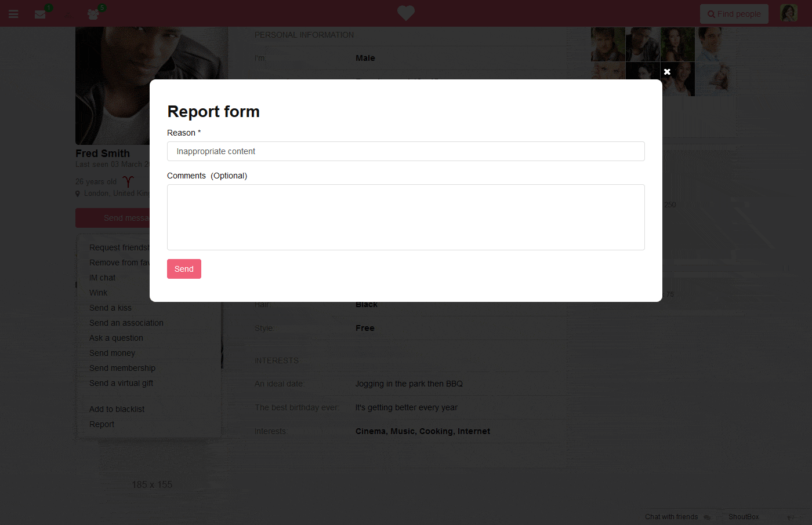Click the heart logo in the header
Image resolution: width=812 pixels, height=525 pixels.
(x=406, y=13)
